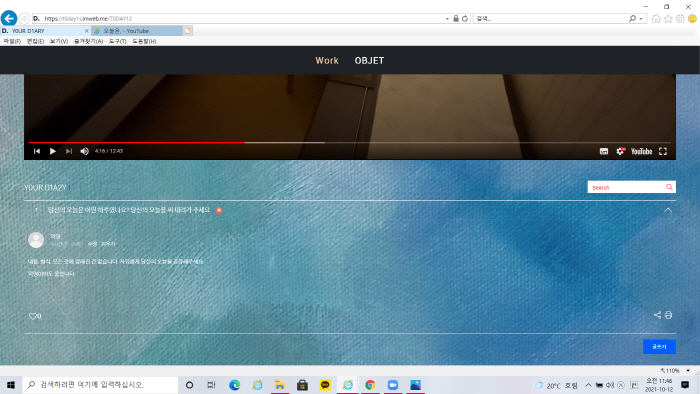
Task: Open the 보기(V) menu
Action: click(x=59, y=41)
